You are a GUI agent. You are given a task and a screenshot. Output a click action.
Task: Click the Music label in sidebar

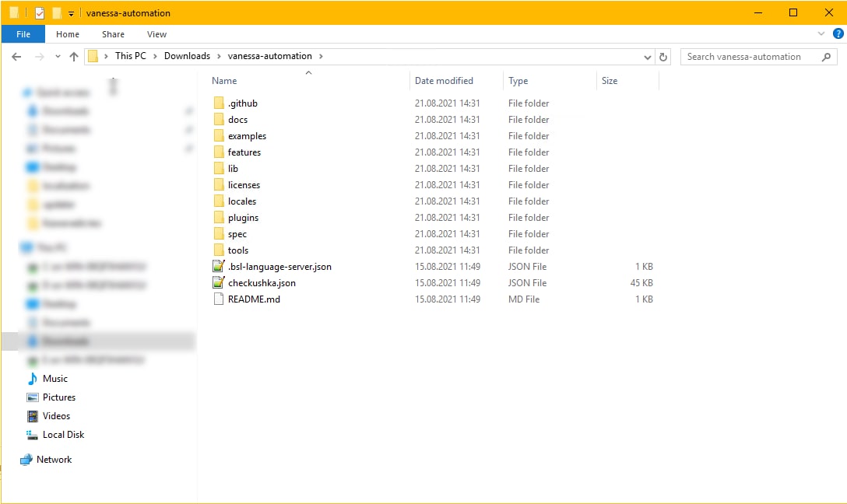click(x=55, y=379)
